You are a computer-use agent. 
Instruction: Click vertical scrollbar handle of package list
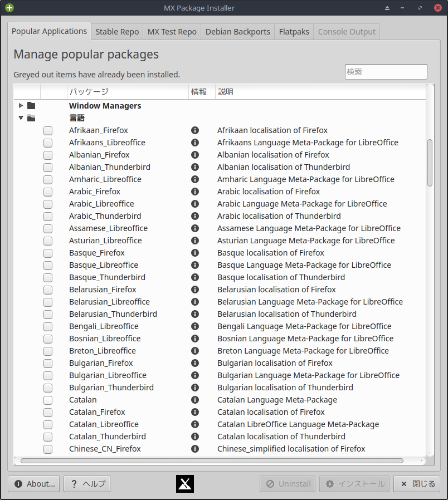(x=430, y=163)
